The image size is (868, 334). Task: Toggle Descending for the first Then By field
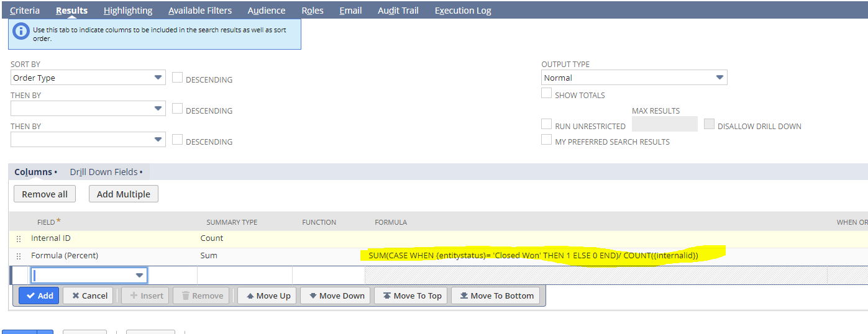[177, 109]
